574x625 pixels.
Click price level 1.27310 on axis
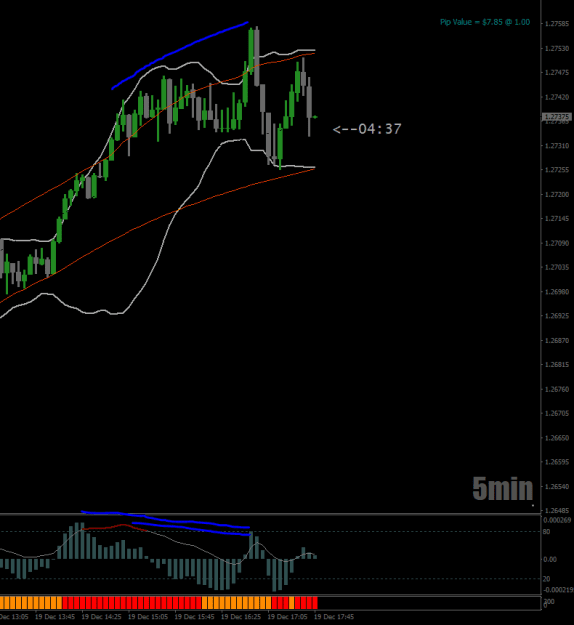pyautogui.click(x=557, y=146)
